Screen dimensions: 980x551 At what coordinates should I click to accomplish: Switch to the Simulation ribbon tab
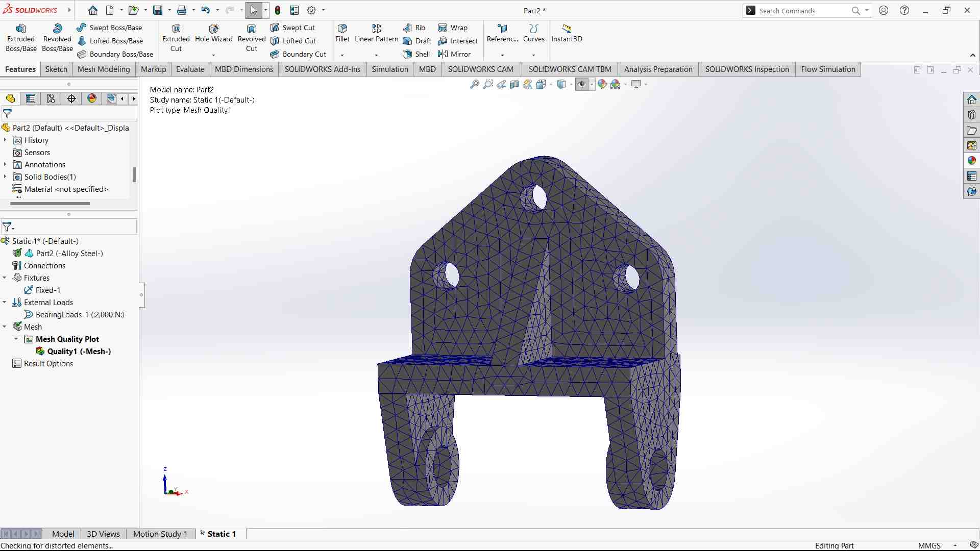click(389, 69)
